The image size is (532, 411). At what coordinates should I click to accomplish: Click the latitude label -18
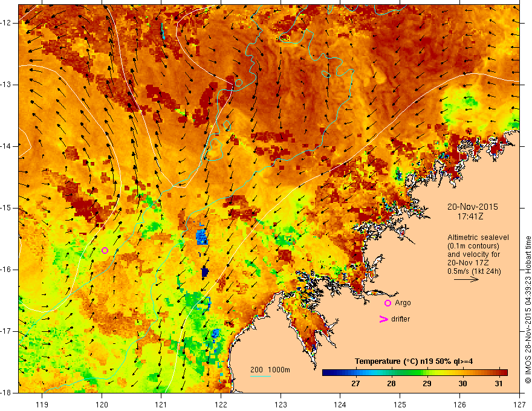[6, 393]
